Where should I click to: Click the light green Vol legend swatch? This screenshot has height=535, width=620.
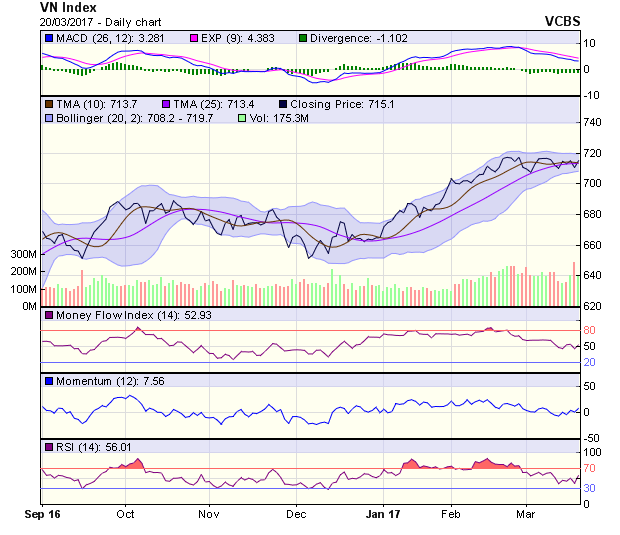[240, 118]
